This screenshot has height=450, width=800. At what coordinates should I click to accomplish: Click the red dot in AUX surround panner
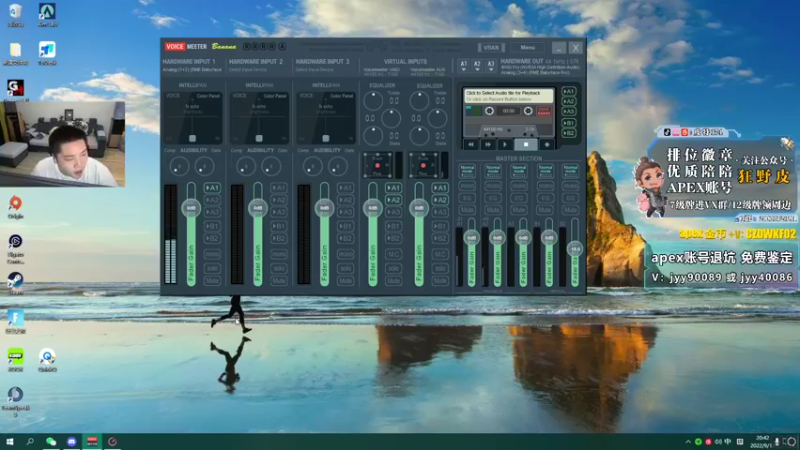(x=423, y=165)
